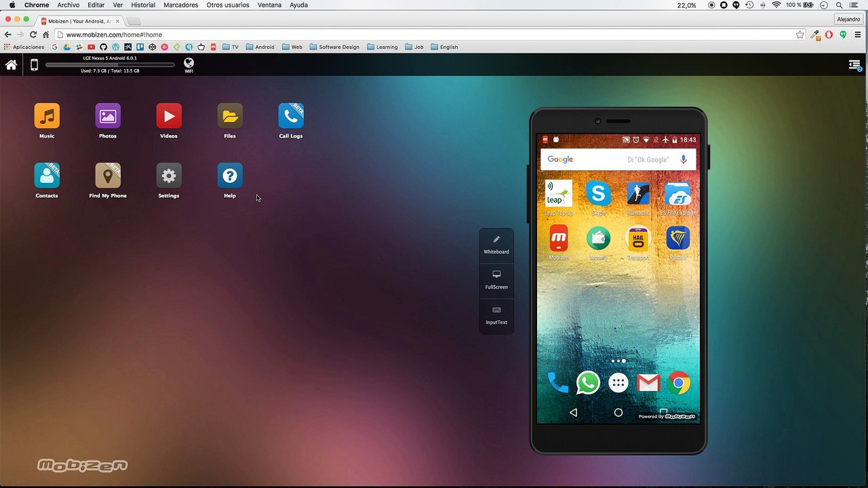The height and width of the screenshot is (488, 868).
Task: Activate the Whiteboard tool
Action: [x=496, y=245]
